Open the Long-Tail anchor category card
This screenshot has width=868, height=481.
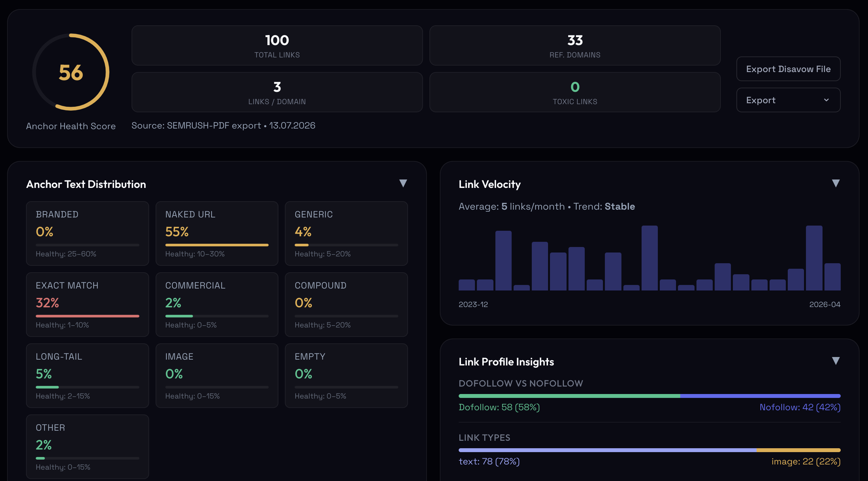tap(88, 376)
